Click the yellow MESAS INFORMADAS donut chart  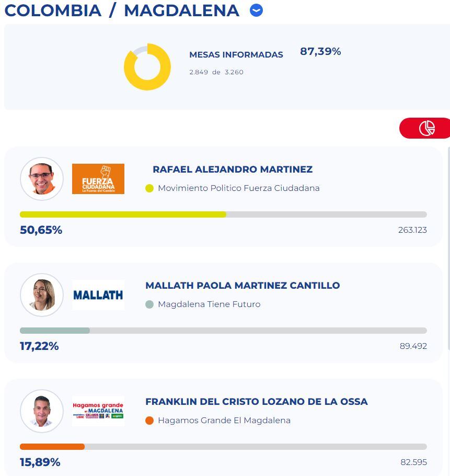(147, 67)
